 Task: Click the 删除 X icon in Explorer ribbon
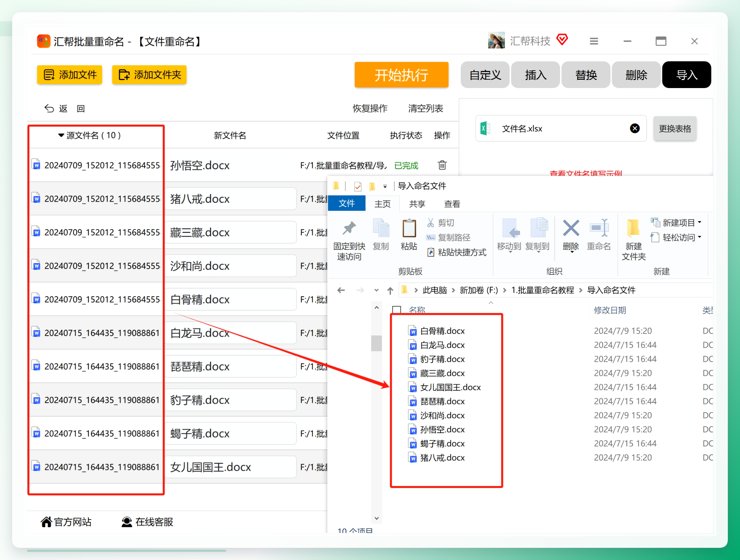point(571,228)
